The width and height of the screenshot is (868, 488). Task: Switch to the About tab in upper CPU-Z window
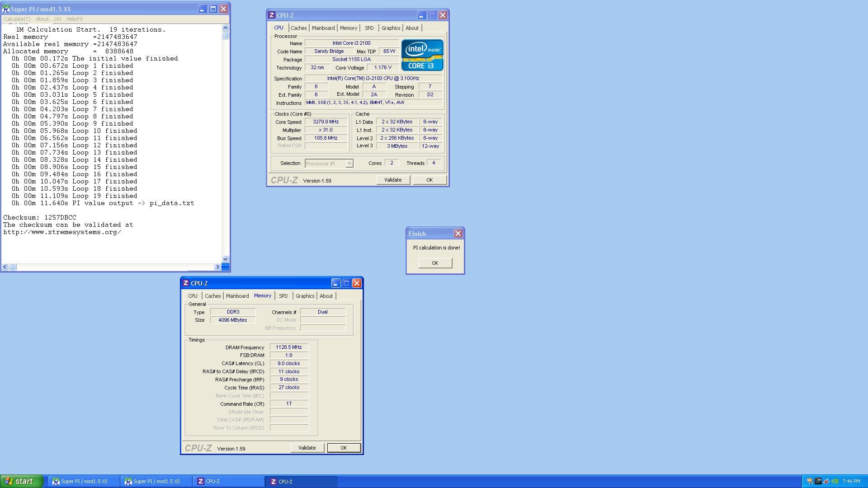[x=412, y=28]
